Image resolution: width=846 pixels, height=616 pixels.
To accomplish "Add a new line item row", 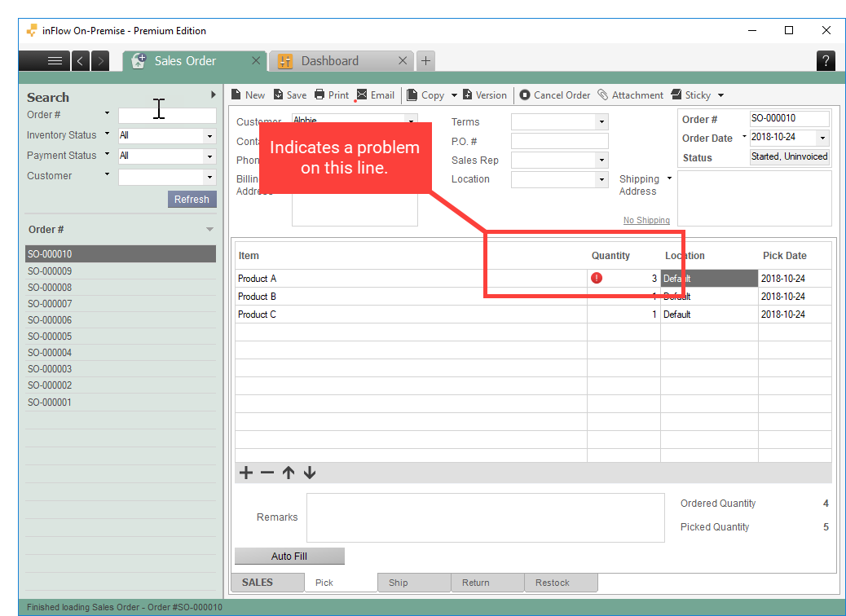I will [x=246, y=473].
